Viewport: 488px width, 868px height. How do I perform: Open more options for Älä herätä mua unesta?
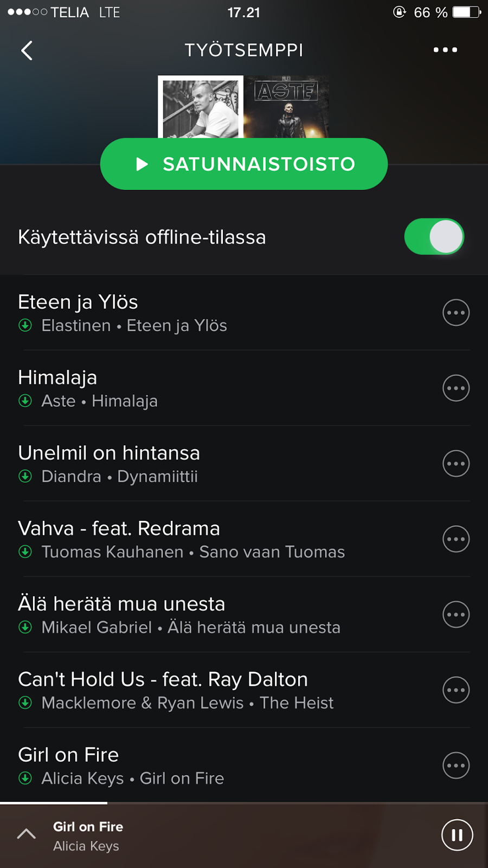(456, 615)
